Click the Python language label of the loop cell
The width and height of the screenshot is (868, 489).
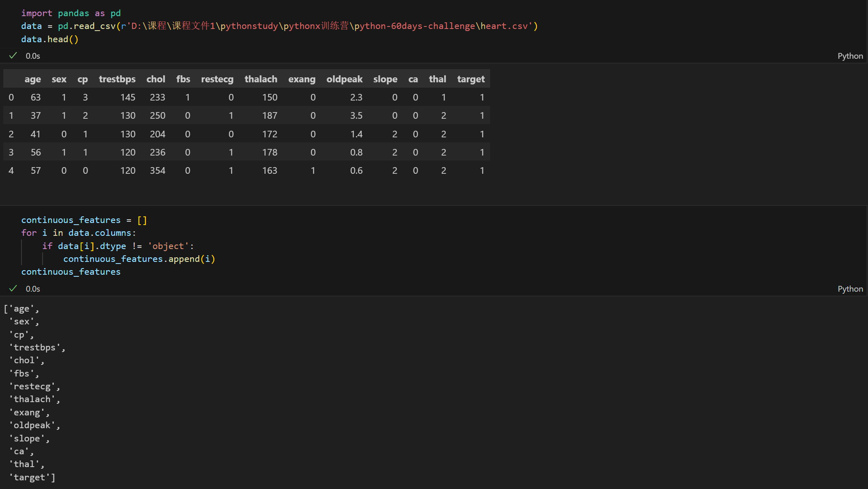[x=850, y=289]
